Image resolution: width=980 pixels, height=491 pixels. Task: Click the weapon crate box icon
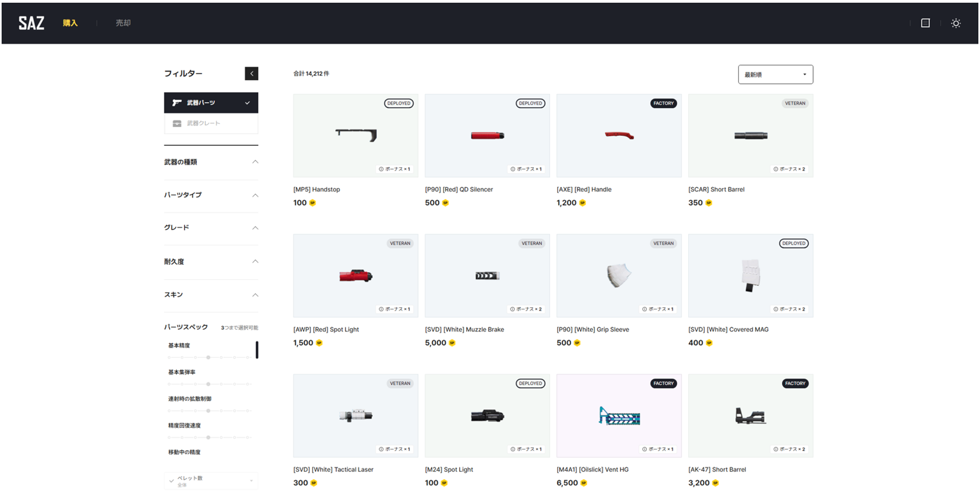click(177, 123)
